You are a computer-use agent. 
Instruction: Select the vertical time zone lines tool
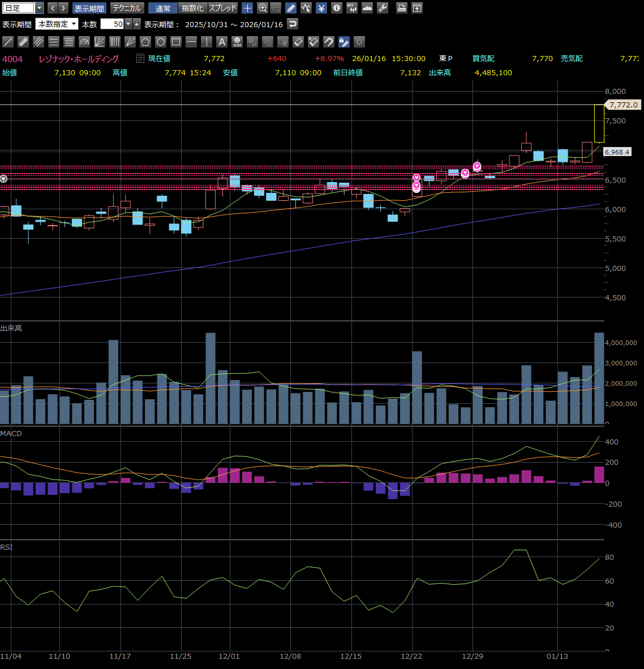pos(115,41)
